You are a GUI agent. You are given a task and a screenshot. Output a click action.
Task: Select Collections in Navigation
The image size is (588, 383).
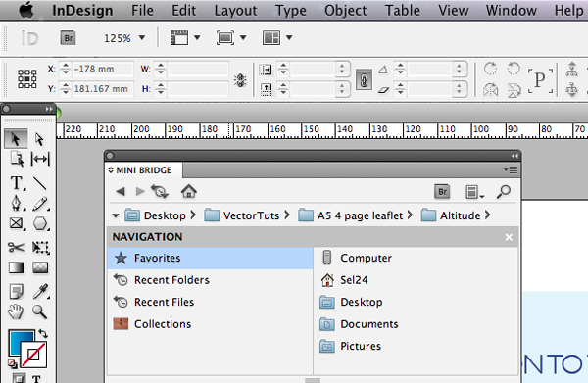210,324
